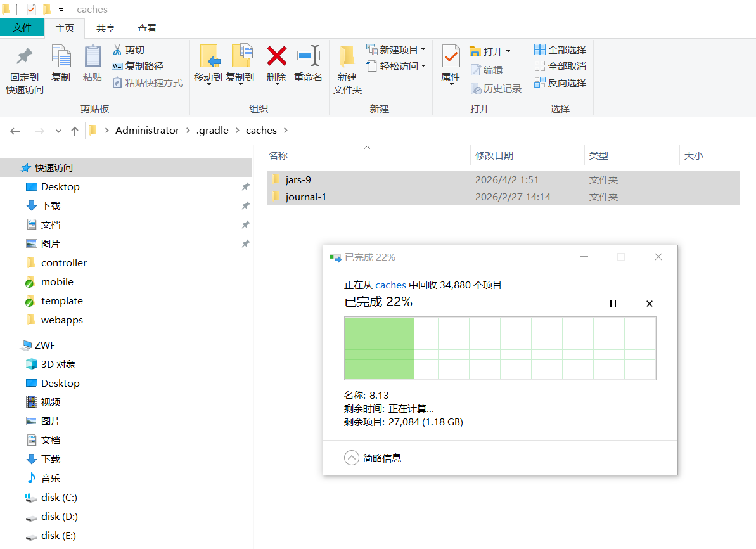Click the 属性 properties checkmark icon
The width and height of the screenshot is (756, 549).
[x=451, y=56]
